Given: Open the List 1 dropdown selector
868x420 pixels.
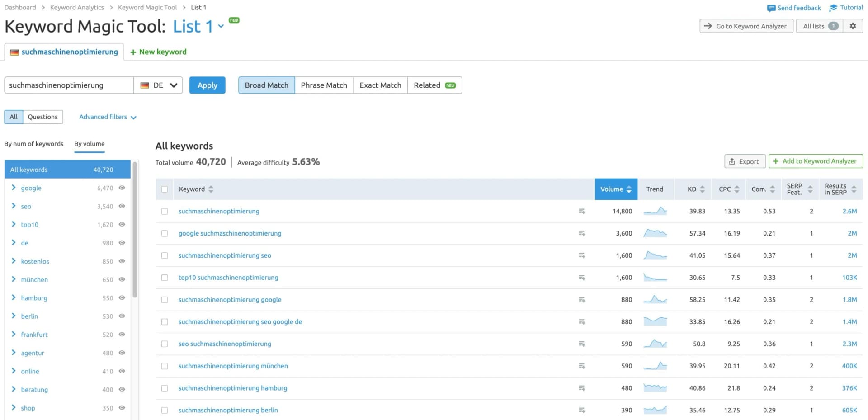Looking at the screenshot, I should [221, 27].
